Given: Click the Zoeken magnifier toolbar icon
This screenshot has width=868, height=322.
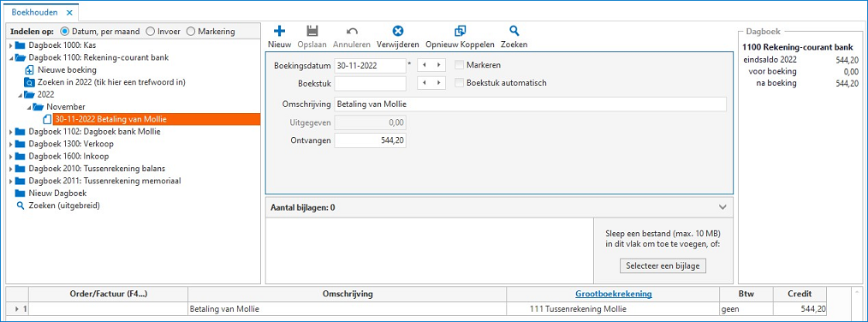Looking at the screenshot, I should [514, 31].
